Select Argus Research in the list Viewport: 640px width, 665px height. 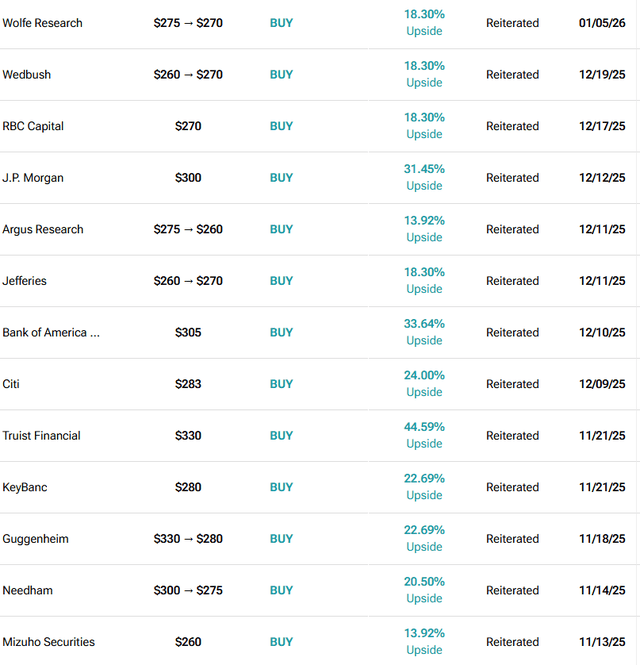(x=43, y=229)
